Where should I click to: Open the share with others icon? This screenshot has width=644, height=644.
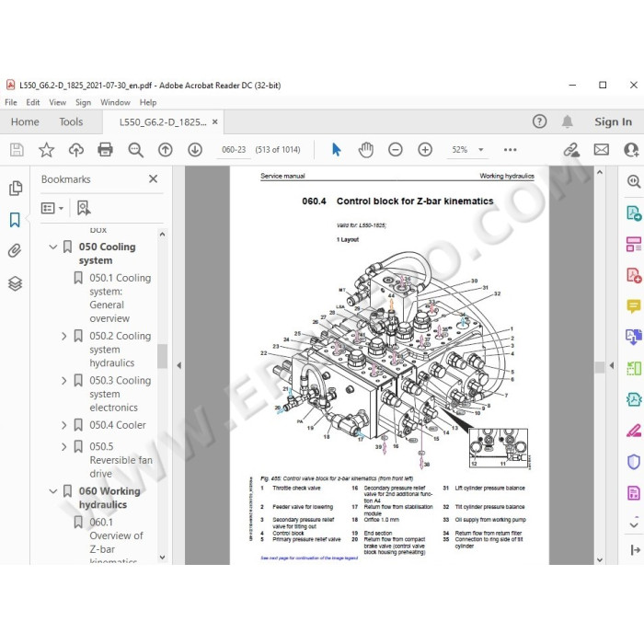[x=631, y=149]
